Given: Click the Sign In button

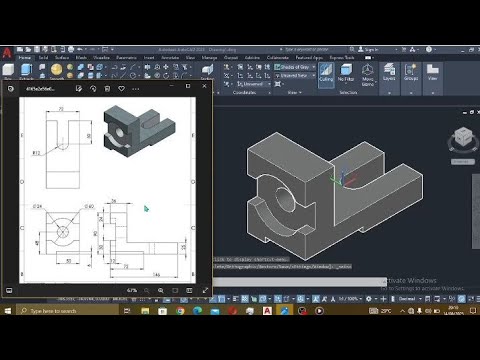Looking at the screenshot, I should (368, 50).
